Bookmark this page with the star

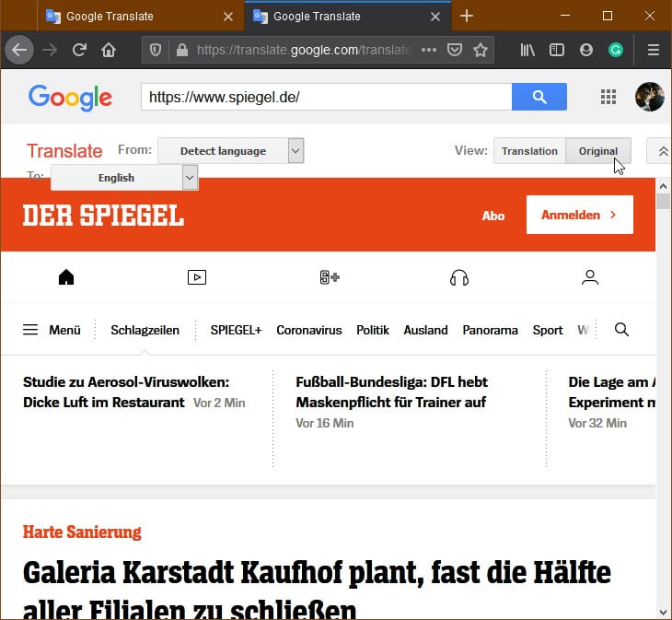point(481,50)
